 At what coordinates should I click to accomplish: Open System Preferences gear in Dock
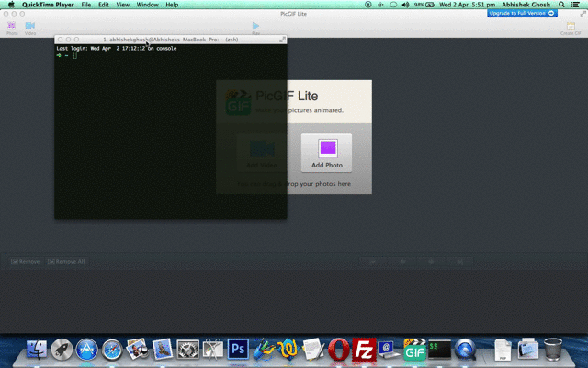(x=187, y=349)
